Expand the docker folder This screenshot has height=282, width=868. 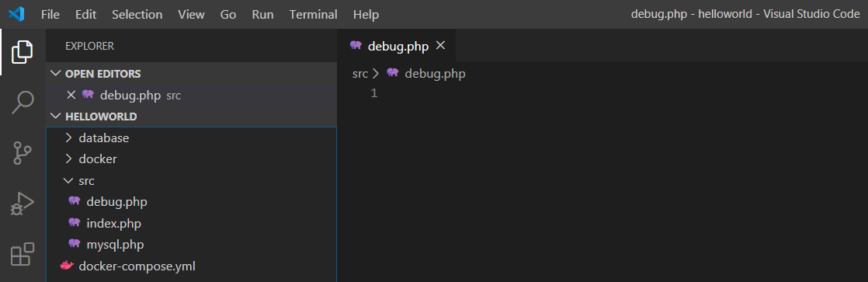(x=68, y=159)
